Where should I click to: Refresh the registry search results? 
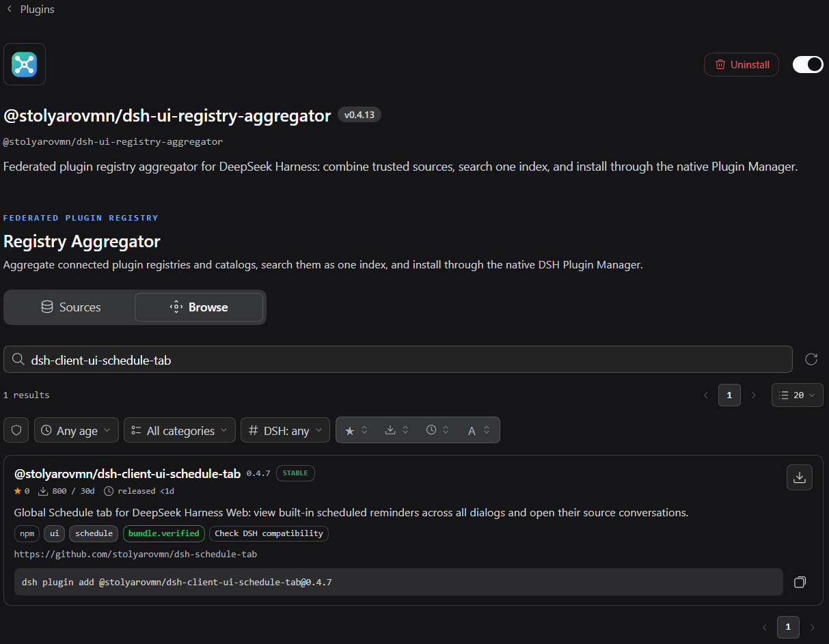tap(811, 359)
